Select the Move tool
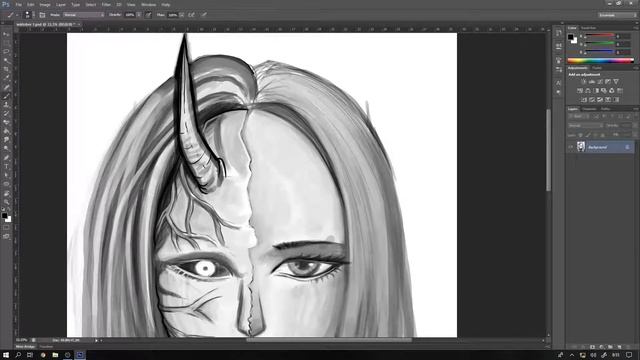 6,34
